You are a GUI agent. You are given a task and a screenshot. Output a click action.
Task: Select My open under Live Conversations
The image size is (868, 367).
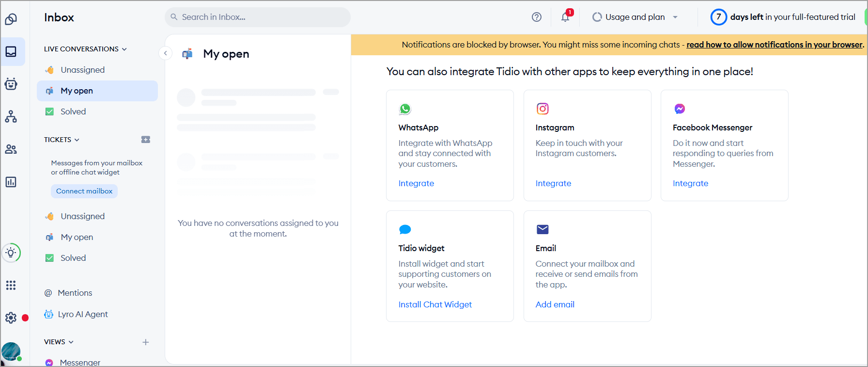pos(97,91)
